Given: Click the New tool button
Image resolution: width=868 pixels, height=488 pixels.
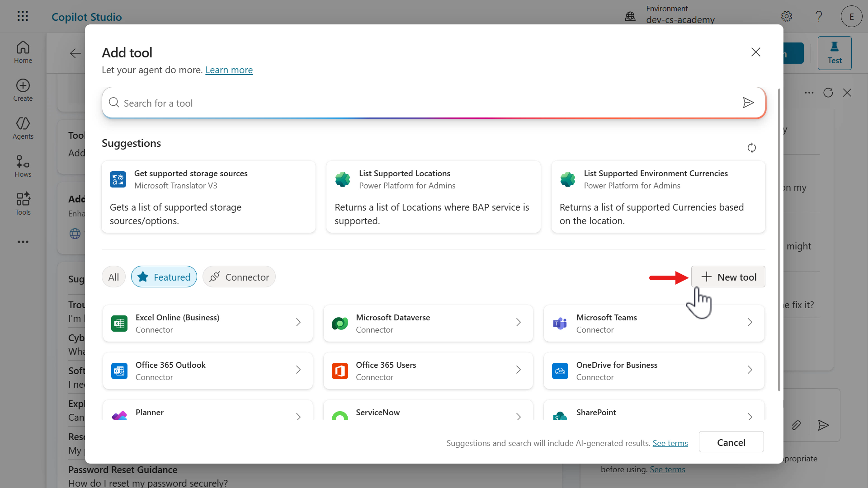Looking at the screenshot, I should 728,277.
